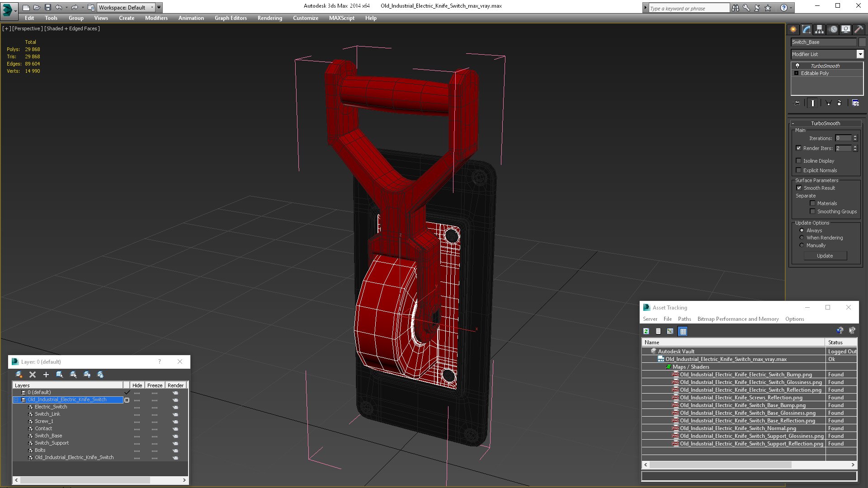Image resolution: width=868 pixels, height=488 pixels.
Task: Click the Switch_Base object color swatch
Action: (x=862, y=42)
